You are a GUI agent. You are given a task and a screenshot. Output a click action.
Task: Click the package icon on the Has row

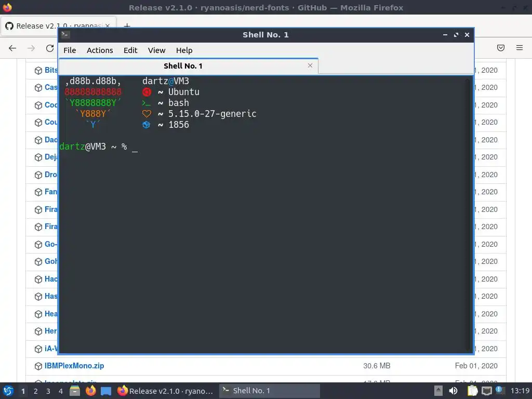click(38, 297)
